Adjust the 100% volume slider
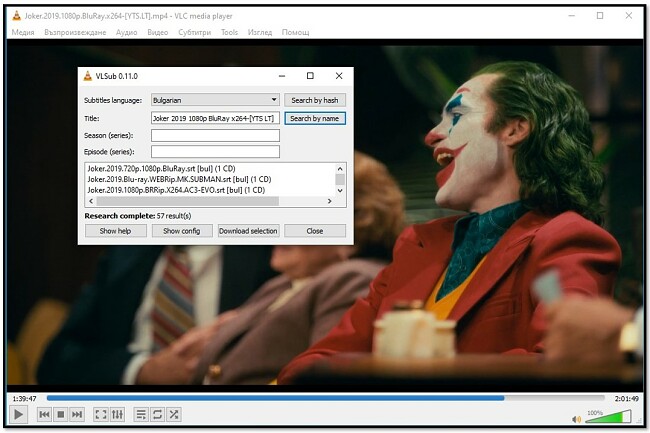 click(608, 417)
